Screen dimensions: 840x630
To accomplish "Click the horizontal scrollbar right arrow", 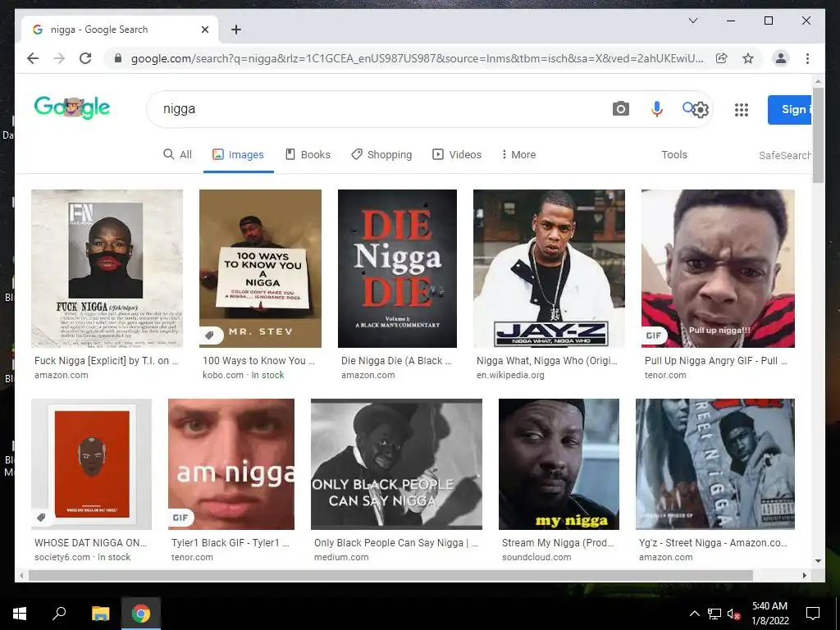I will coord(804,575).
